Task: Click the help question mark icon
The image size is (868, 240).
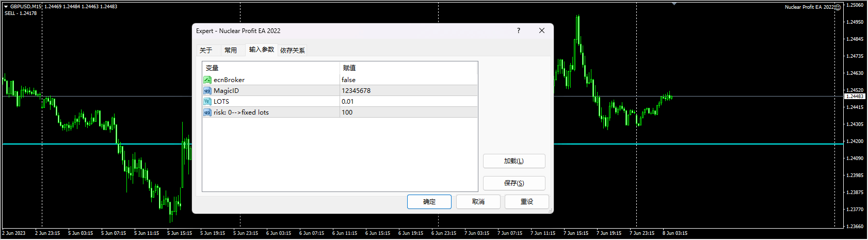Action: [519, 31]
